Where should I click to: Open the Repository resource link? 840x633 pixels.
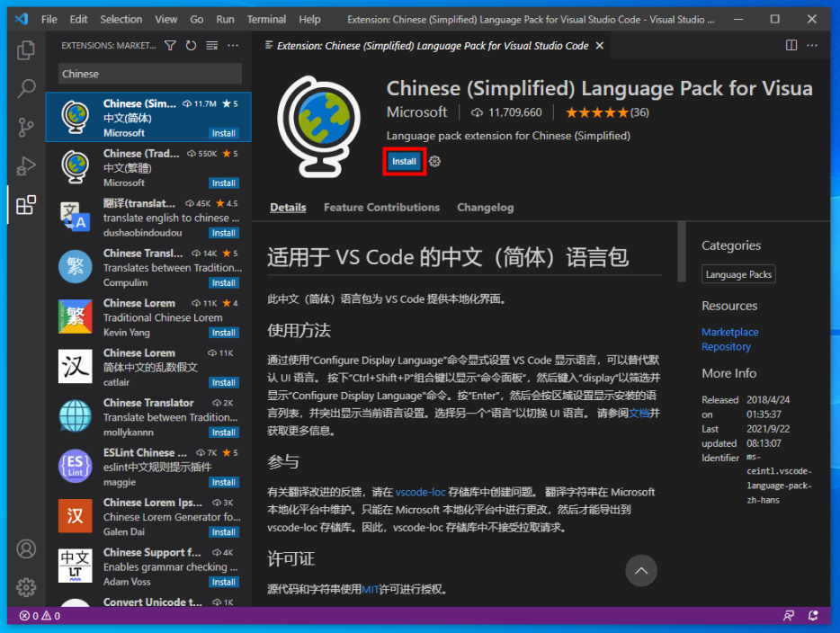(727, 346)
